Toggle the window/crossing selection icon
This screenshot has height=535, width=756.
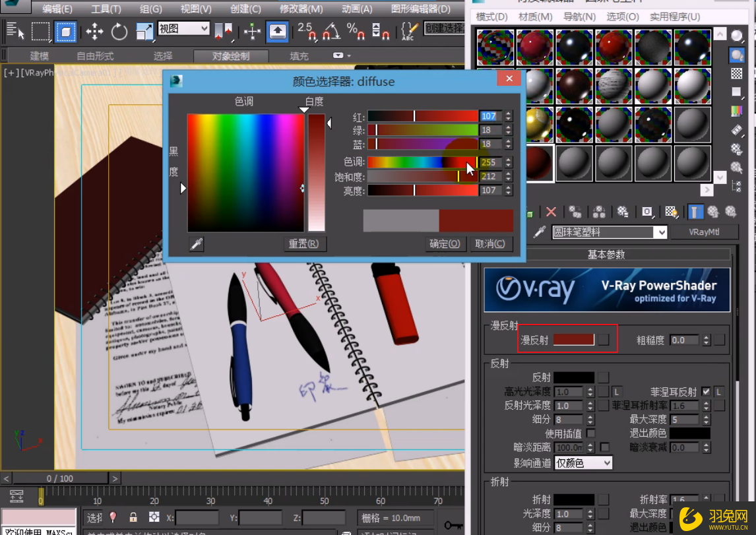click(x=65, y=32)
